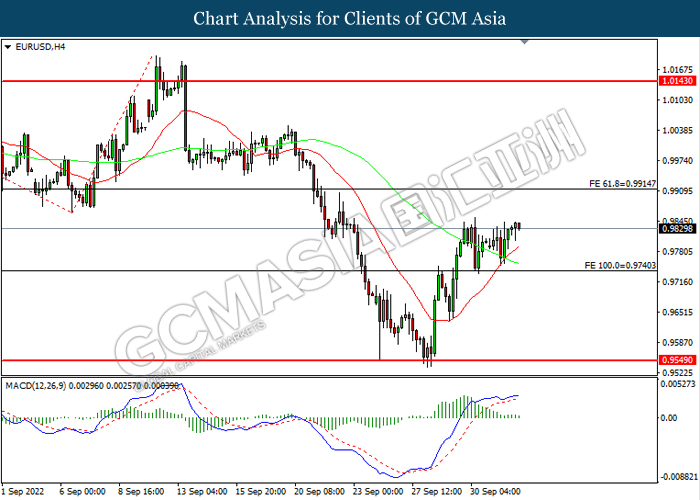Click the 0.97805 price axis value
This screenshot has height=500, width=700.
[x=678, y=252]
